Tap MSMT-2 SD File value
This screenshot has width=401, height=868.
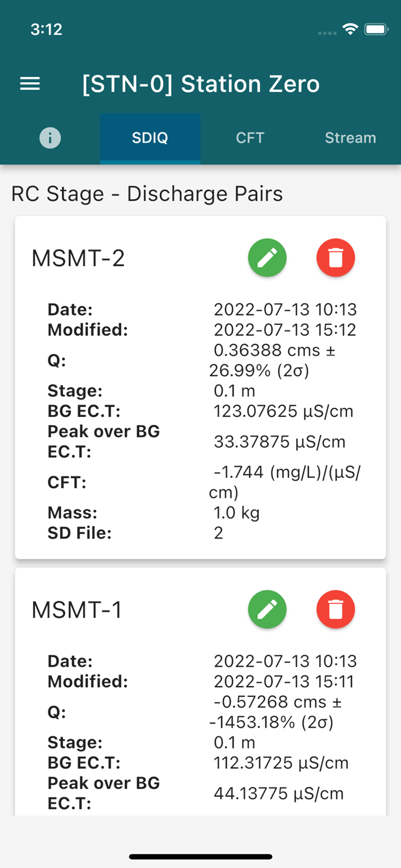click(x=218, y=533)
